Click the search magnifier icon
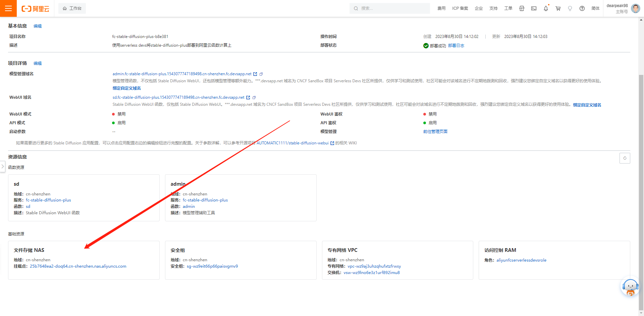This screenshot has height=316, width=644. 356,8
